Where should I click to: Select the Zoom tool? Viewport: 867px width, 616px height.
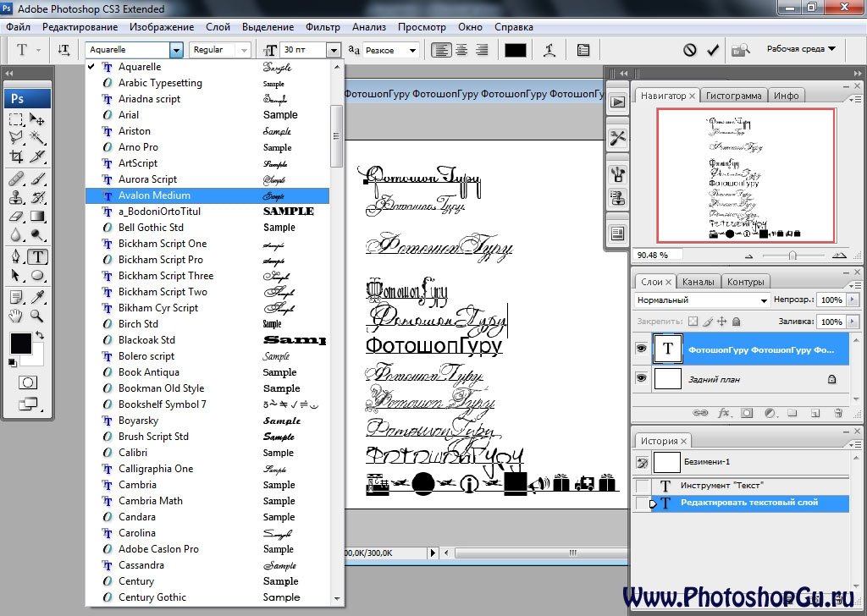click(37, 316)
